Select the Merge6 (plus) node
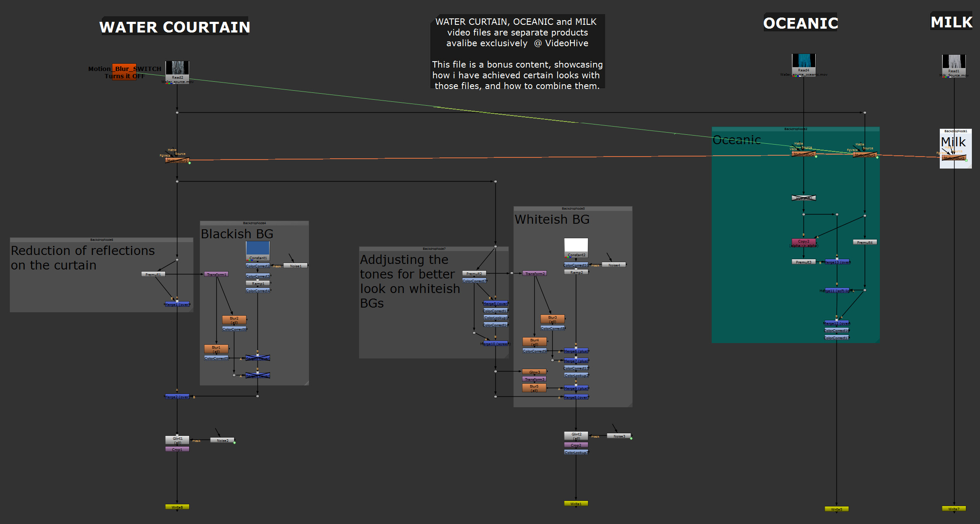This screenshot has width=980, height=524. pyautogui.click(x=576, y=351)
